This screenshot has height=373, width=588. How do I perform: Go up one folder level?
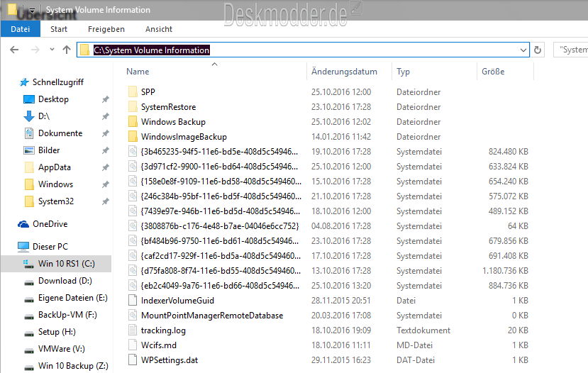click(x=67, y=50)
